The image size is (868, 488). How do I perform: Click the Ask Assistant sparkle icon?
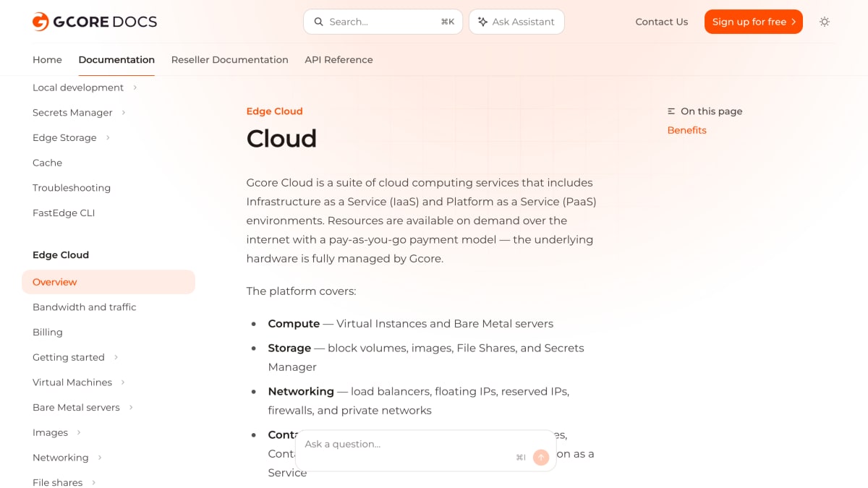(482, 22)
